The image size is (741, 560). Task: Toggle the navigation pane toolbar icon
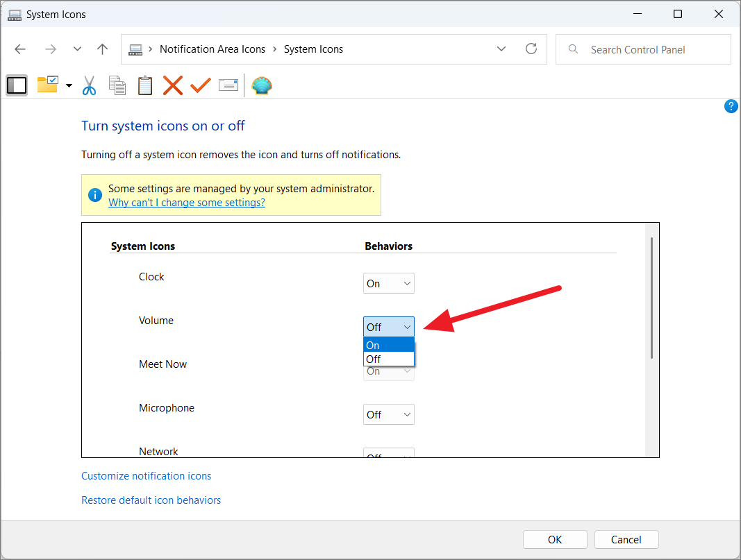[x=17, y=85]
